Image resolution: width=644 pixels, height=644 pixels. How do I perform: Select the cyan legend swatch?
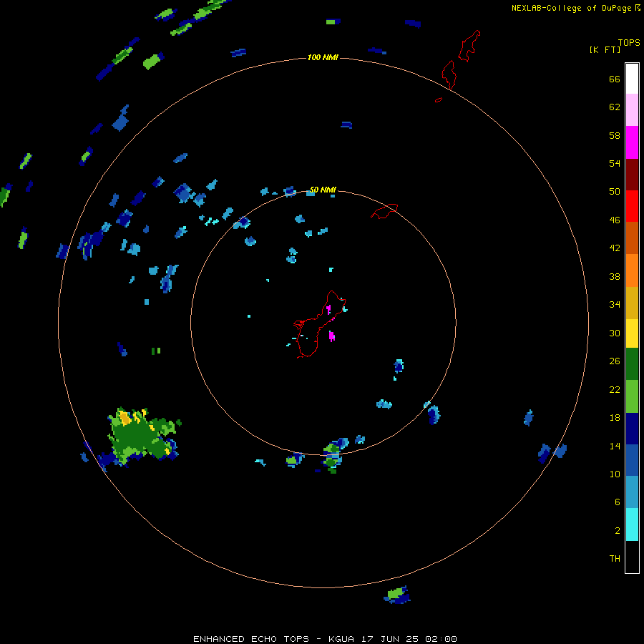[632, 525]
